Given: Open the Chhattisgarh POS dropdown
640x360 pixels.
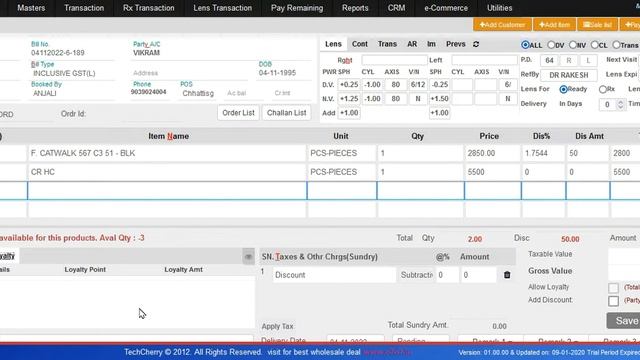Looking at the screenshot, I should tap(198, 93).
